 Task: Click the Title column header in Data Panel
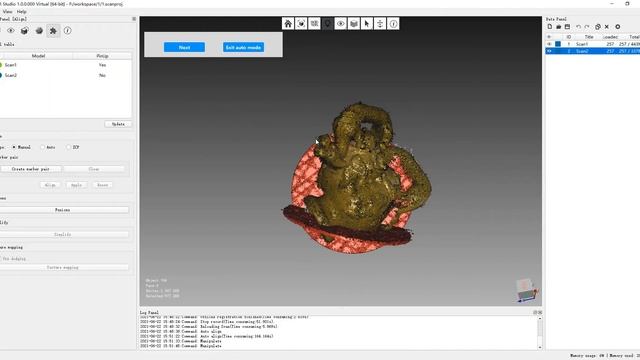point(589,37)
